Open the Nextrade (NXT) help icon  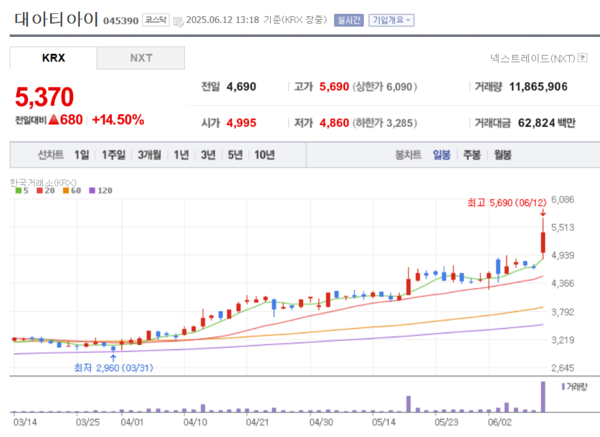tap(582, 58)
